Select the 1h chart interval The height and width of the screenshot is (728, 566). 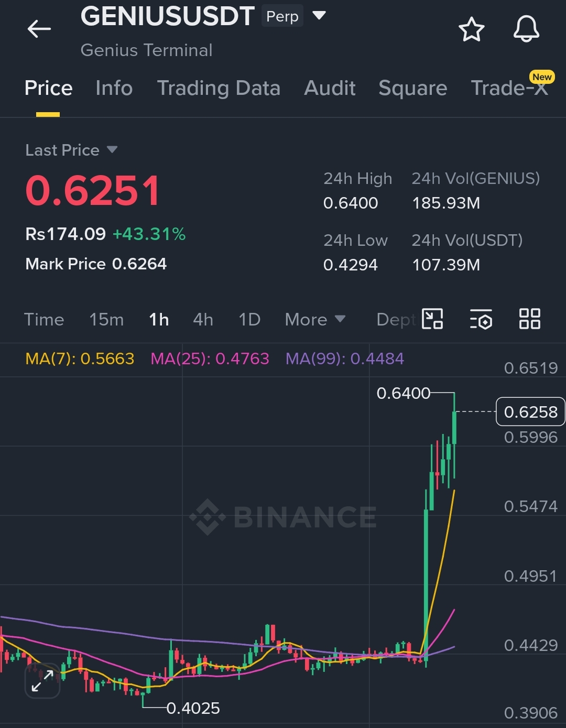click(159, 319)
